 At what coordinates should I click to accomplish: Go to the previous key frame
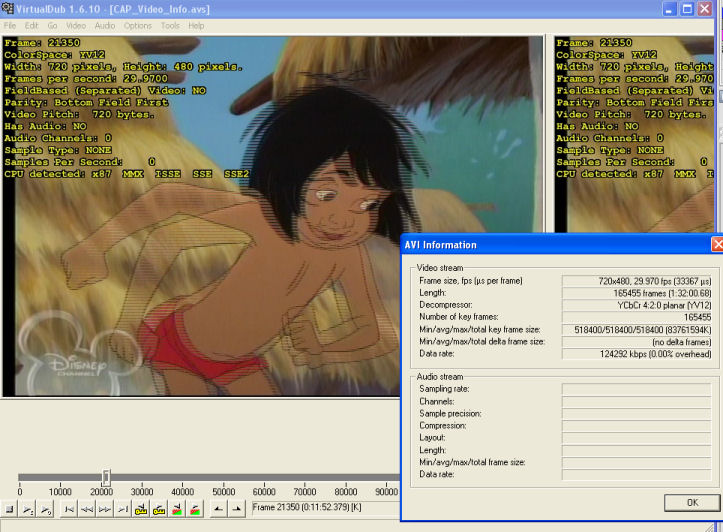tap(141, 509)
